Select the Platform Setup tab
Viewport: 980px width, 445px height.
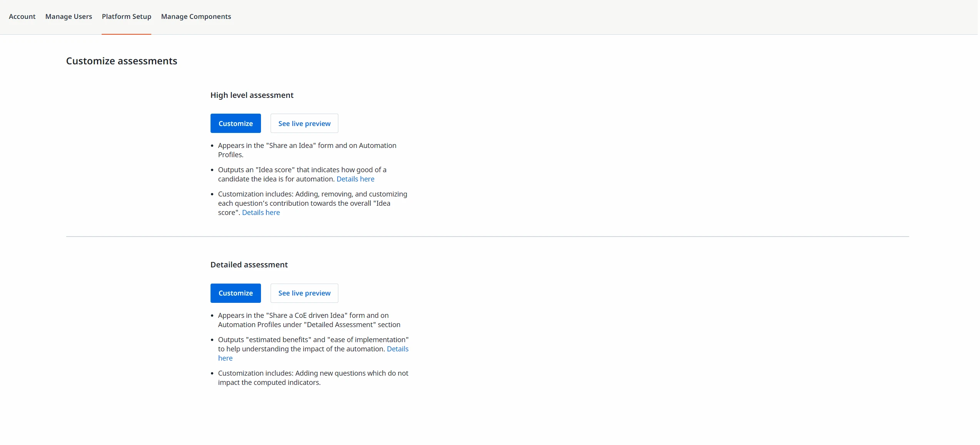[x=126, y=17]
